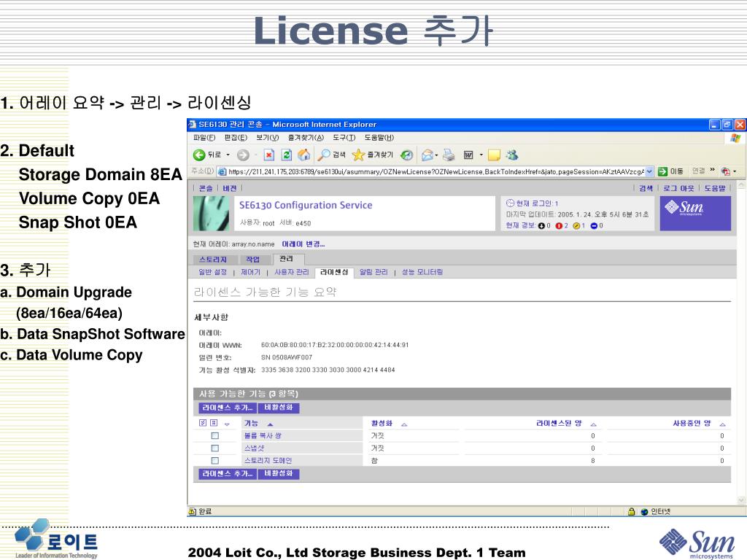Check the 볼륨 복사 쌍 row checkbox
The width and height of the screenshot is (747, 560).
tap(215, 436)
